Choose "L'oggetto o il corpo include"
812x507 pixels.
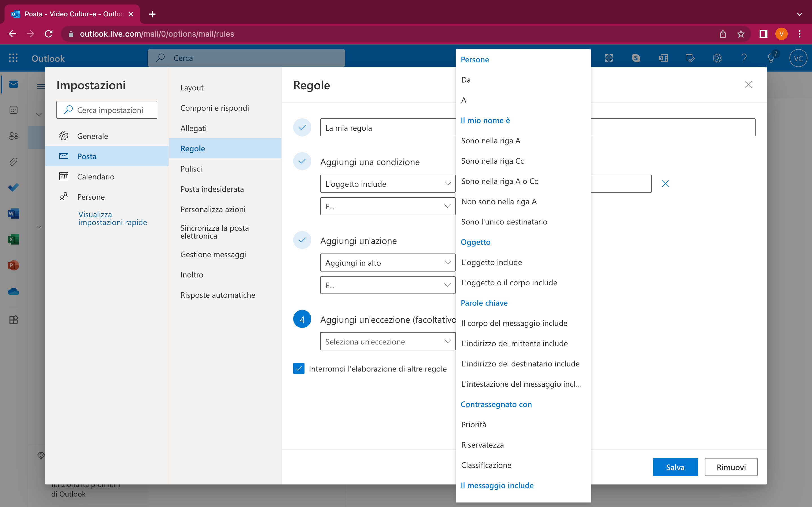pos(509,282)
